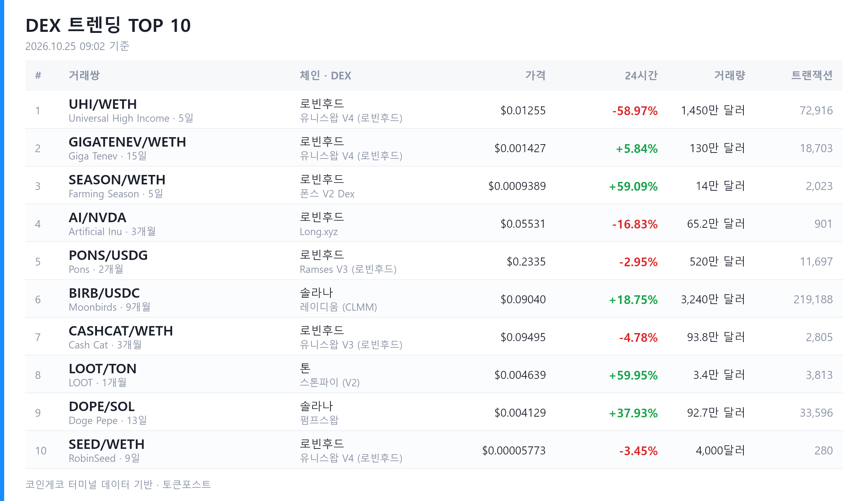
Task: Click the RobinSeed · 9일 subtitle
Action: 104,458
